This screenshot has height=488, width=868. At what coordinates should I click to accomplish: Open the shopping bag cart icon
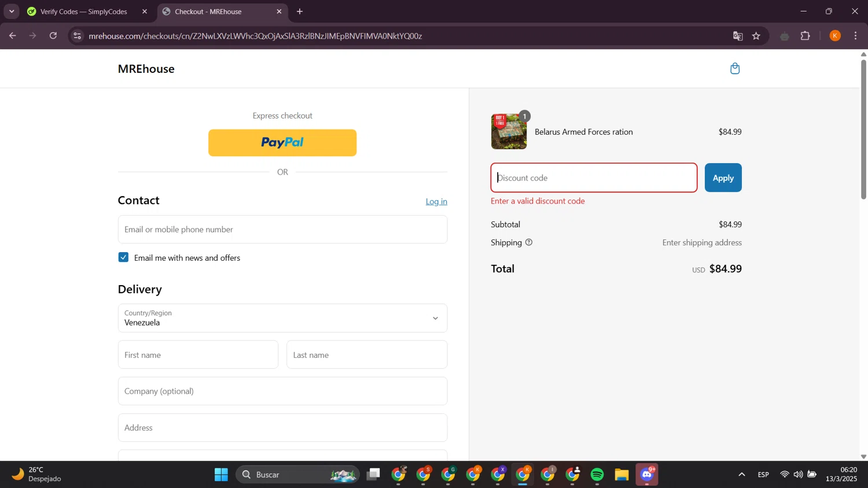(x=735, y=69)
